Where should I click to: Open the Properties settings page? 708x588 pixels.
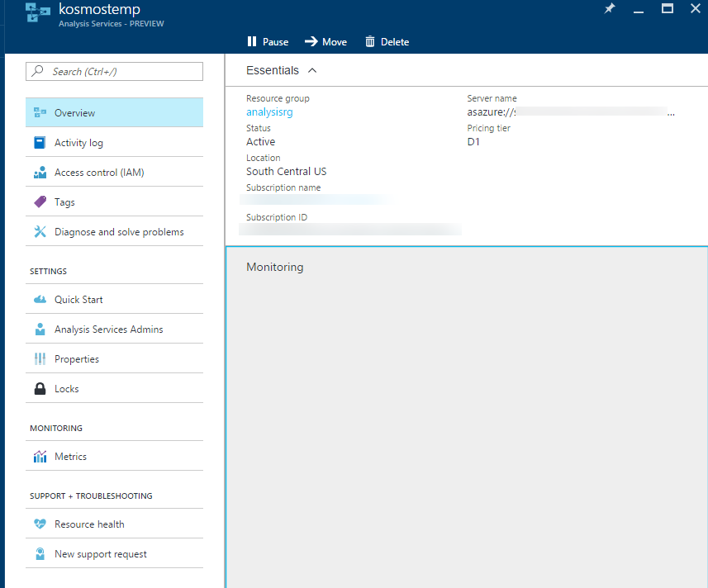[77, 359]
